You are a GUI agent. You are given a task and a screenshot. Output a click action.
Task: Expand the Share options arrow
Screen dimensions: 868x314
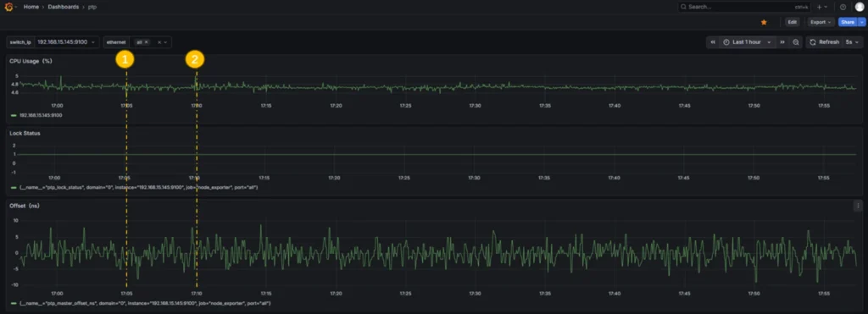tap(861, 22)
